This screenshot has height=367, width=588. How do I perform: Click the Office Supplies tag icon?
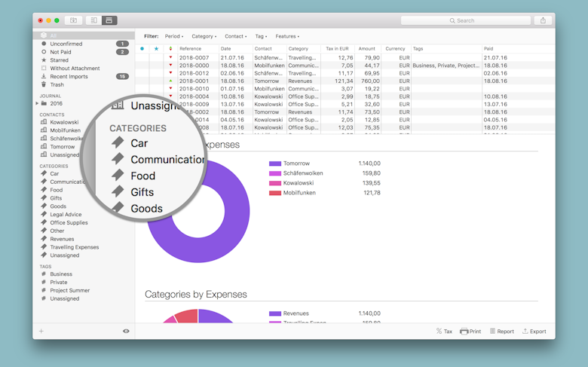click(44, 222)
